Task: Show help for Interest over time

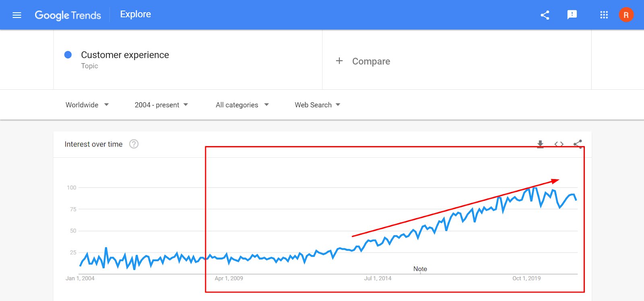Action: (x=134, y=144)
